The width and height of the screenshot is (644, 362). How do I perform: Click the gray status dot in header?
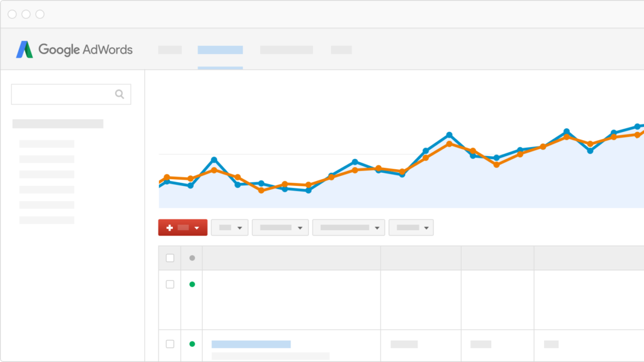(x=192, y=258)
